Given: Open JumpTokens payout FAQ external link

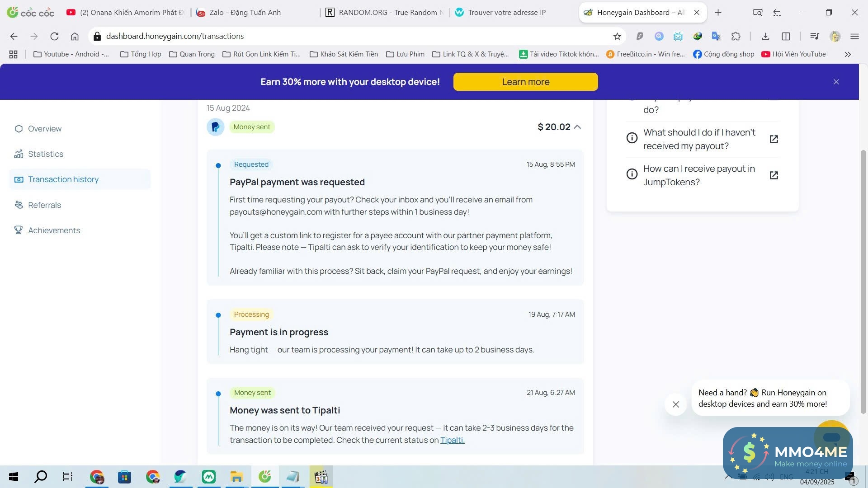Looking at the screenshot, I should click(774, 175).
